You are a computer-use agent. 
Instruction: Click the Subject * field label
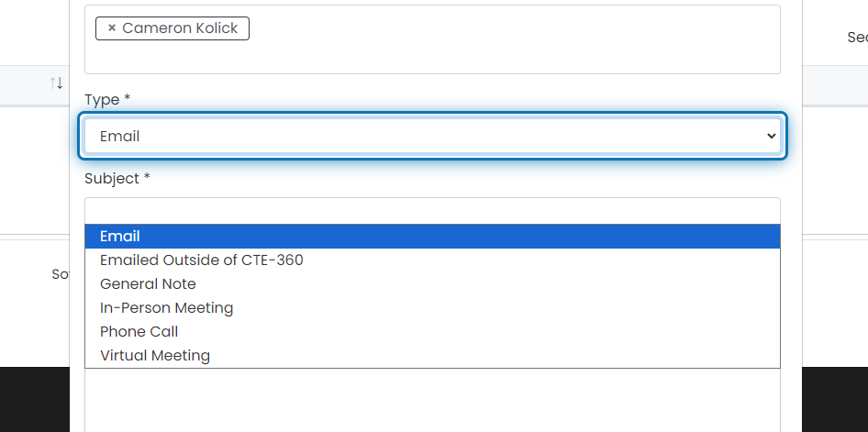point(117,179)
